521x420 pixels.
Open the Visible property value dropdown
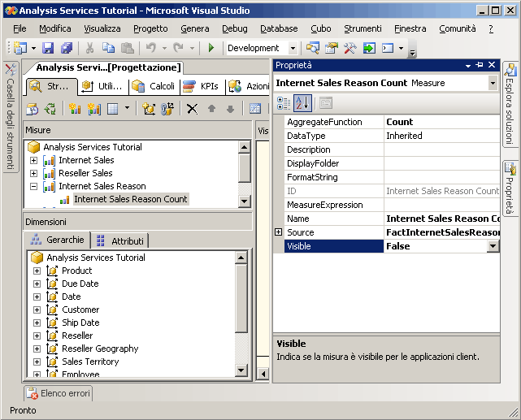pos(493,246)
